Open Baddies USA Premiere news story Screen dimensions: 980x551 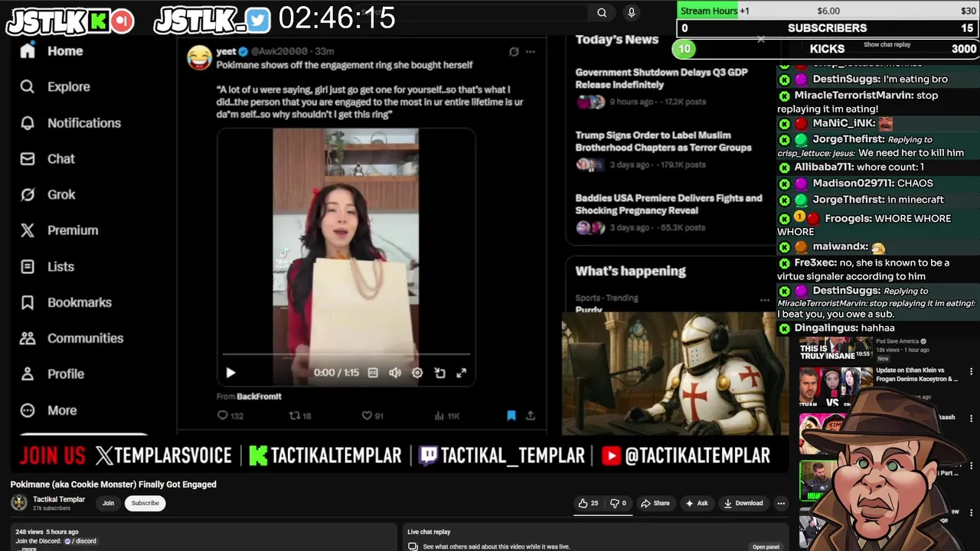668,204
